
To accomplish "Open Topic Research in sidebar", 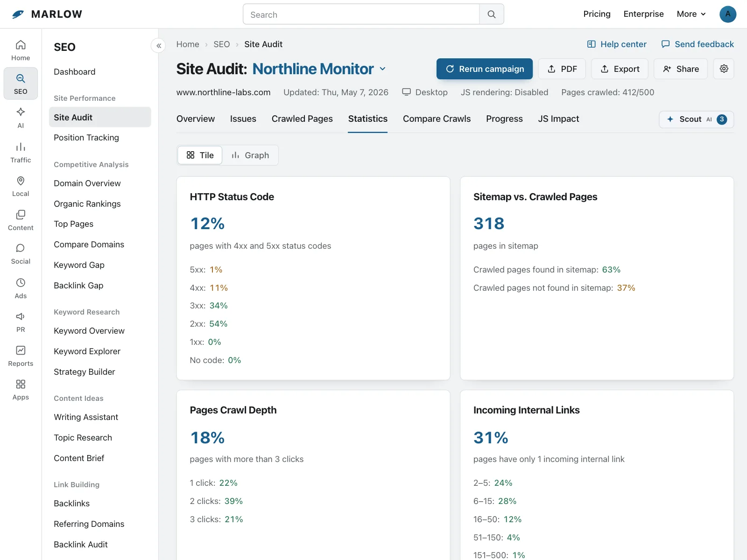I will (x=100, y=438).
